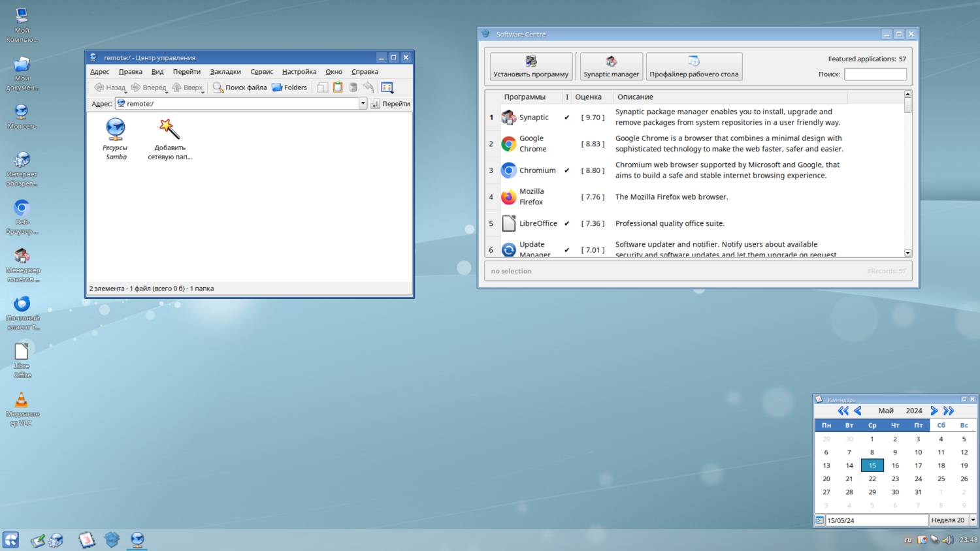
Task: Click the Добавить сетевую папку wizard icon
Action: point(170,130)
